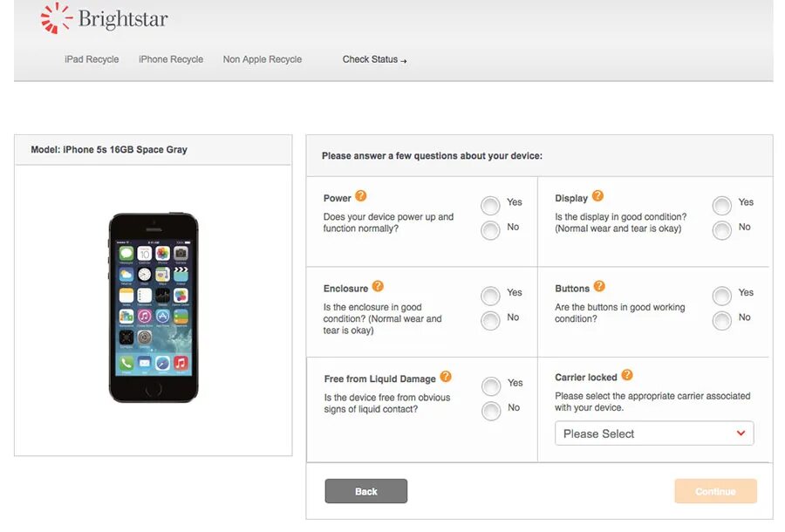Select Yes for Power question

pyautogui.click(x=490, y=205)
